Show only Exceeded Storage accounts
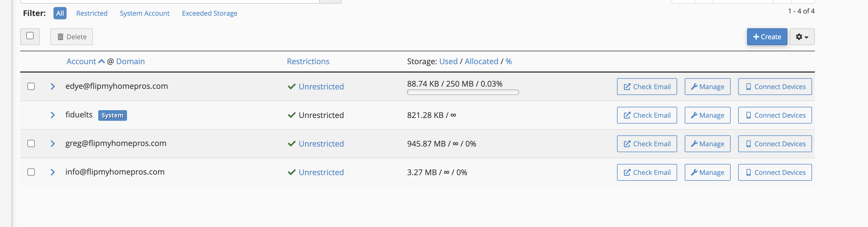The image size is (868, 227). pos(210,13)
